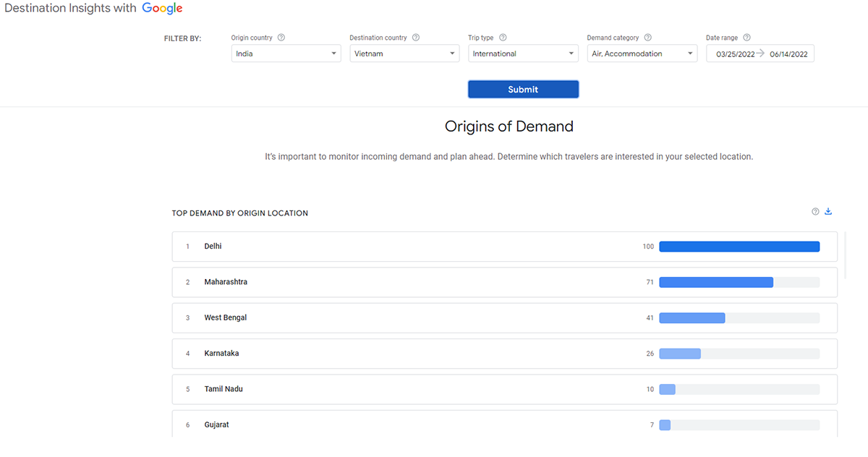This screenshot has height=457, width=868.
Task: Click the Date range help icon
Action: click(746, 38)
